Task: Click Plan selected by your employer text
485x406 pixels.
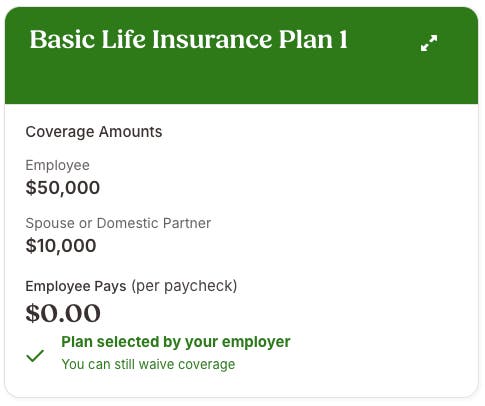Action: coord(176,342)
